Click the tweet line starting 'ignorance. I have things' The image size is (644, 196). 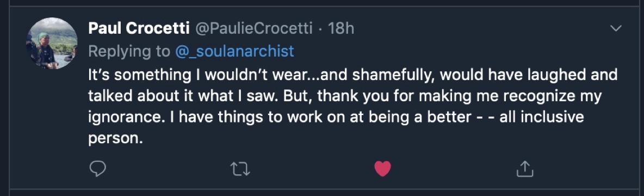336,118
